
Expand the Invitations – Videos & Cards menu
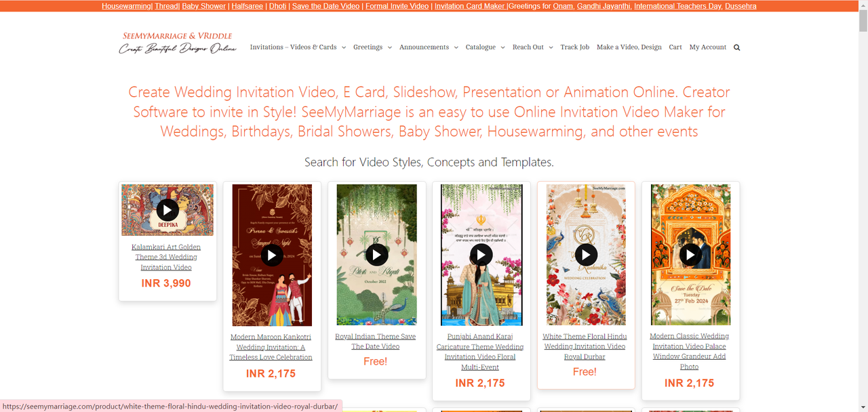click(298, 47)
